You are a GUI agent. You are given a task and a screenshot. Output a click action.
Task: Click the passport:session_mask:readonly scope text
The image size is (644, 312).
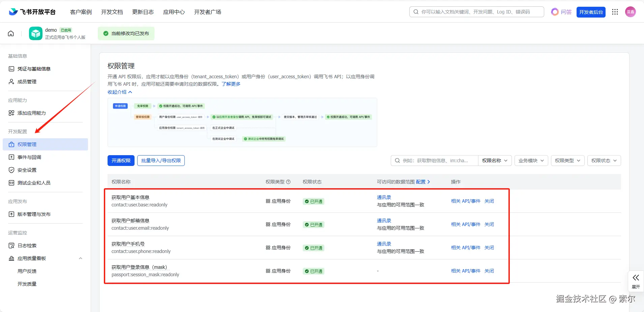coord(145,275)
